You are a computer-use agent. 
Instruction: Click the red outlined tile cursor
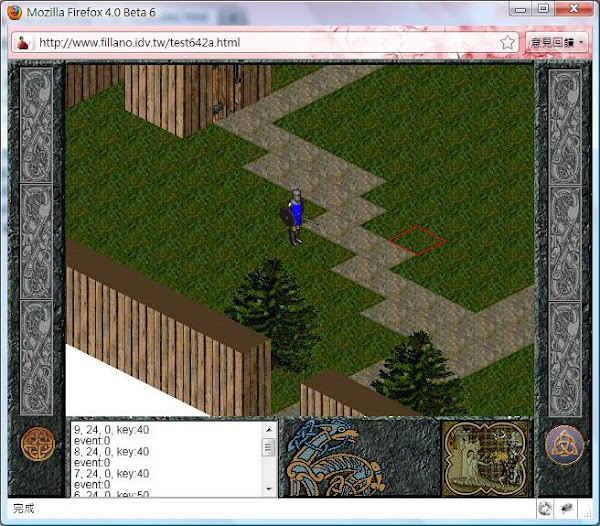[417, 241]
